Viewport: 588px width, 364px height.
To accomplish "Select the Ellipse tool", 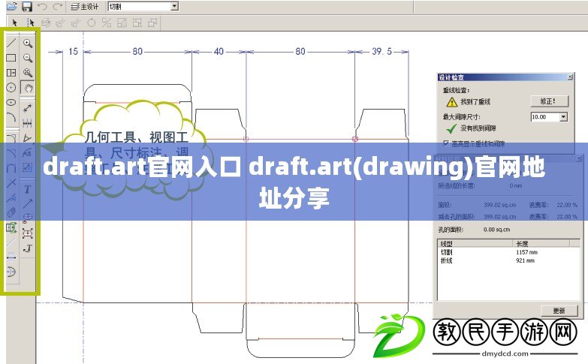I will (x=11, y=102).
